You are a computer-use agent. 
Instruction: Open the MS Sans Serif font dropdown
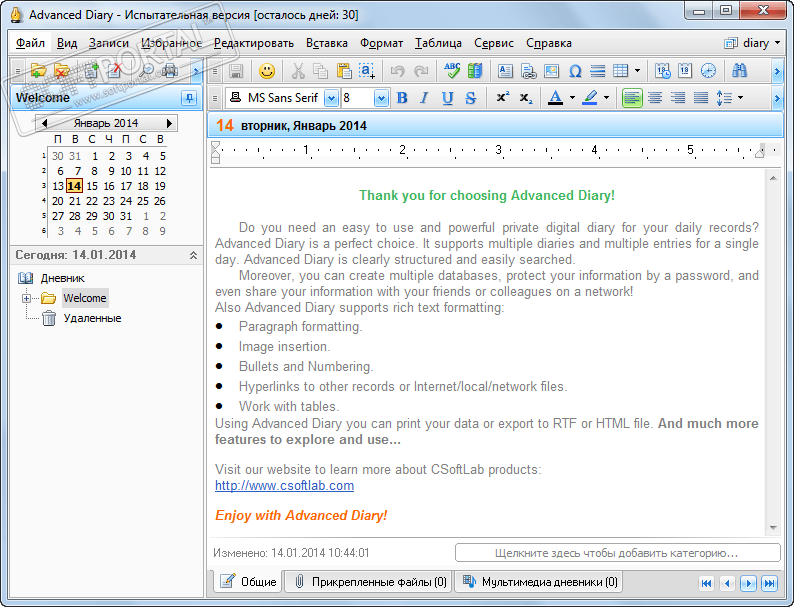tap(331, 98)
